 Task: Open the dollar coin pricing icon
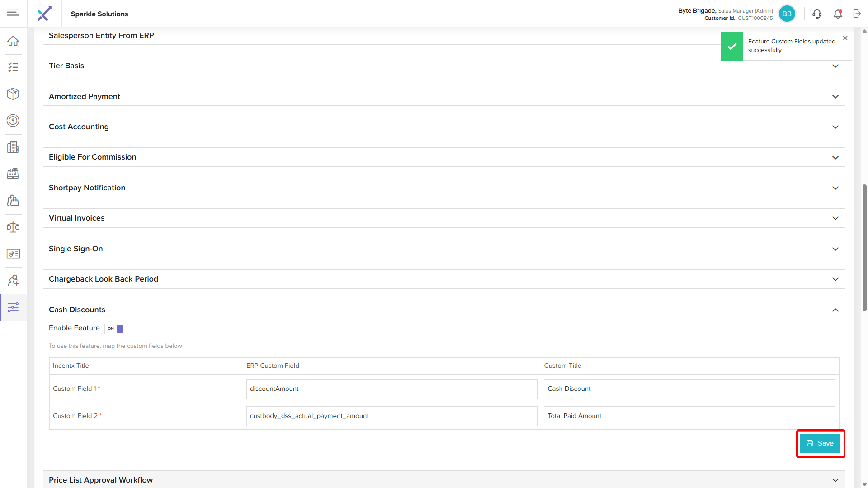pyautogui.click(x=13, y=121)
